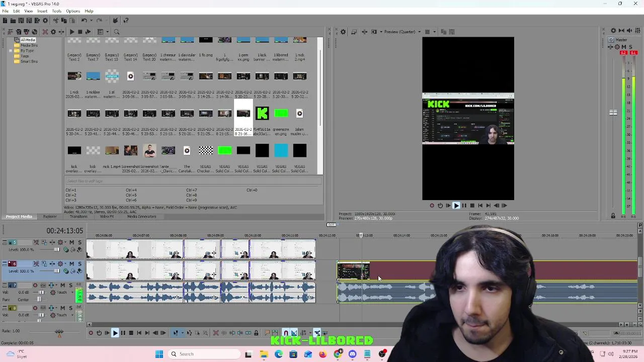Select the Smart Bins folder

(x=29, y=61)
